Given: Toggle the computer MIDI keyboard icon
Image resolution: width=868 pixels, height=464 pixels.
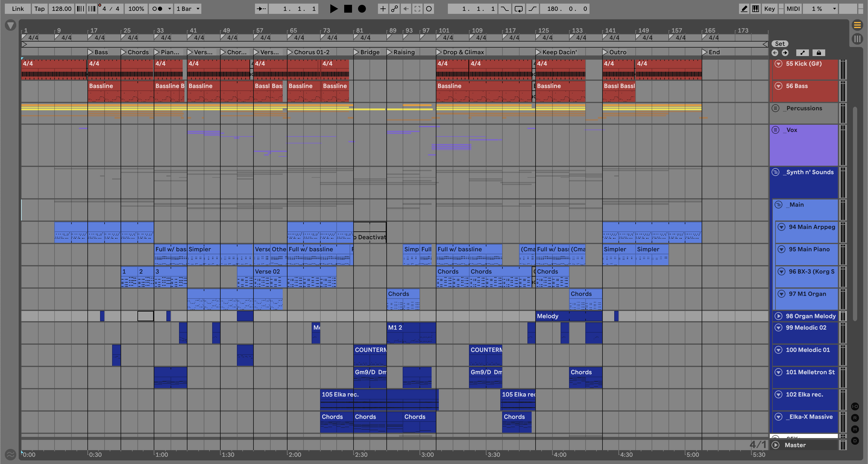Looking at the screenshot, I should 756,9.
